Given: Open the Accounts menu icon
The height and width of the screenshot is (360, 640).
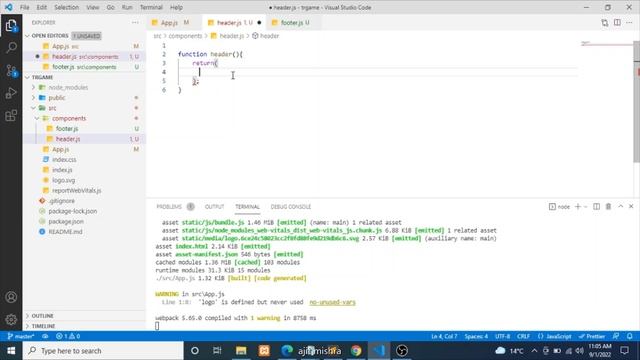Looking at the screenshot, I should [11, 297].
